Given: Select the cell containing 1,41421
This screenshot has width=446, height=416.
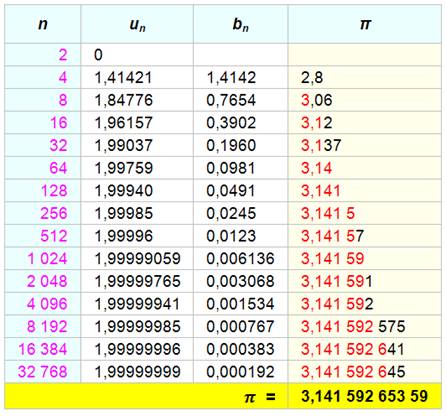Looking at the screenshot, I should pos(137,77).
